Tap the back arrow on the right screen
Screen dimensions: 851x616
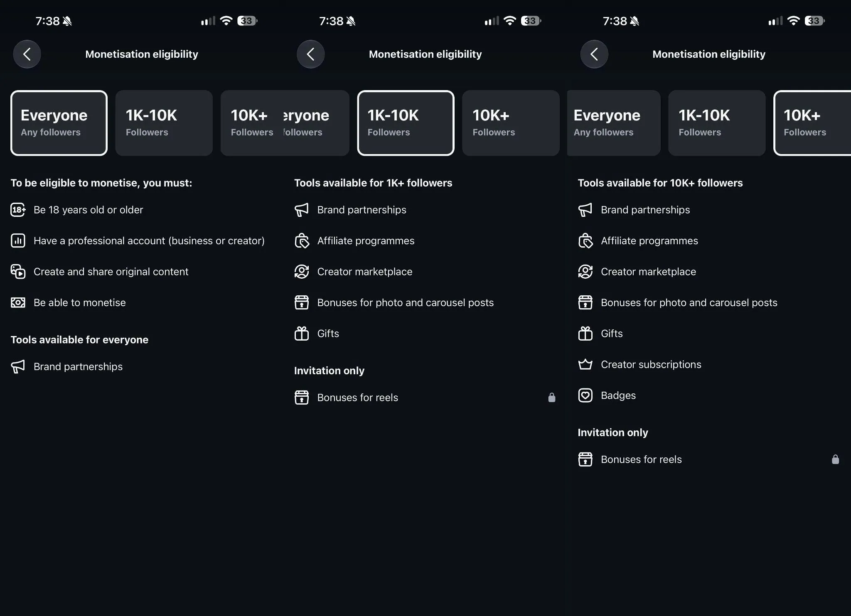pyautogui.click(x=594, y=54)
